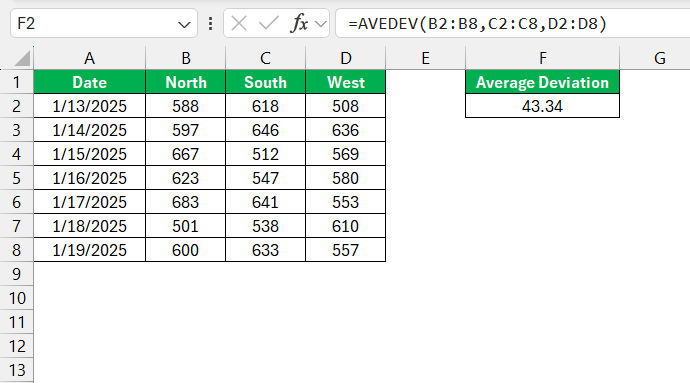Select column D header
Image resolution: width=690 pixels, height=383 pixels.
click(x=345, y=58)
